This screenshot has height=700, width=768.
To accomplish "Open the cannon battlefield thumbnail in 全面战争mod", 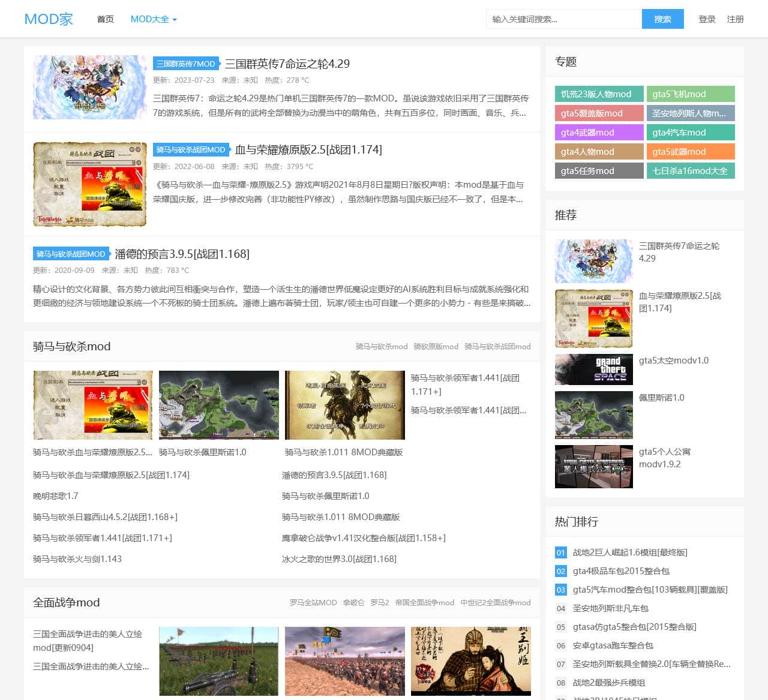I will (x=219, y=661).
